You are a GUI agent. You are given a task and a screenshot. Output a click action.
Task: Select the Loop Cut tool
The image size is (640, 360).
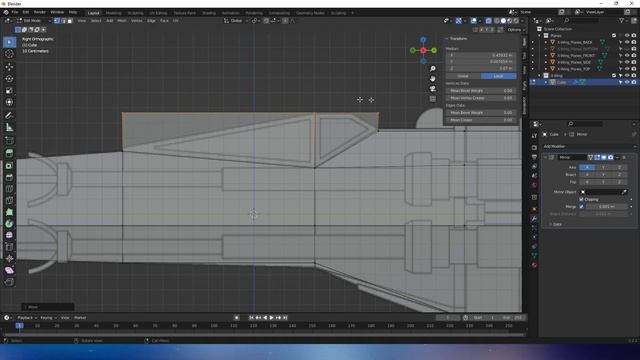tap(9, 189)
